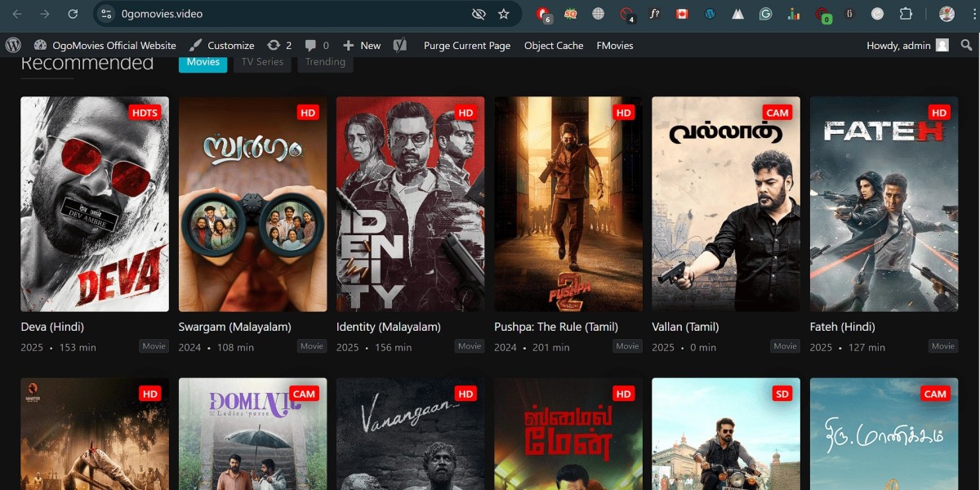Open the Deva movie poster
The height and width of the screenshot is (490, 980).
click(95, 204)
